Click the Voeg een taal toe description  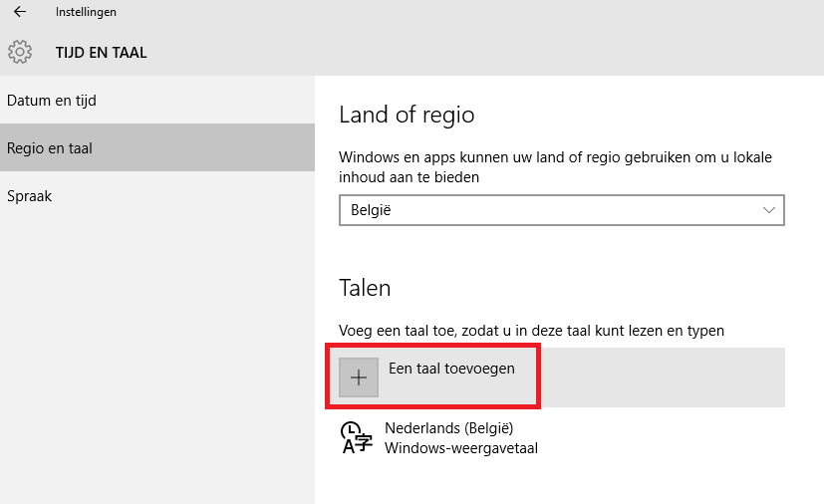pos(531,331)
